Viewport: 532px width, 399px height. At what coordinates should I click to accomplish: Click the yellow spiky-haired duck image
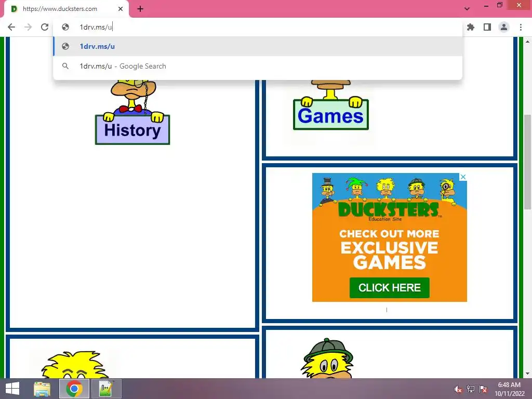[x=75, y=365]
